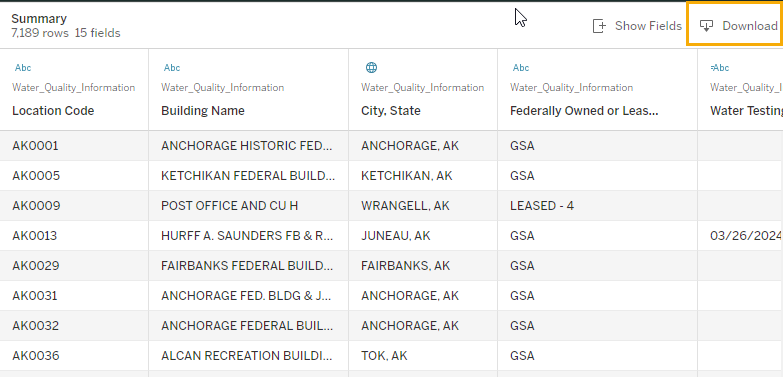Click the Show Fields icon

pos(599,26)
